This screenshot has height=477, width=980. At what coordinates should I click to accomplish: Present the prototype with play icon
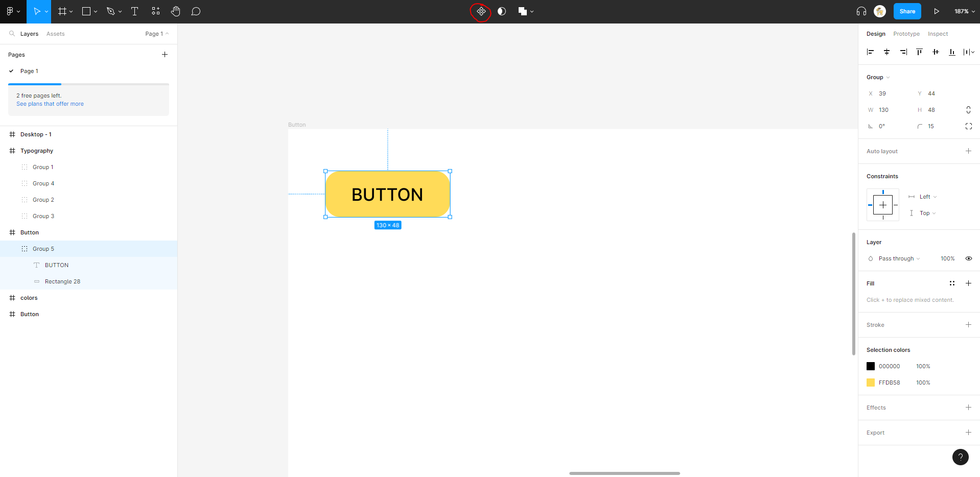[x=937, y=11]
